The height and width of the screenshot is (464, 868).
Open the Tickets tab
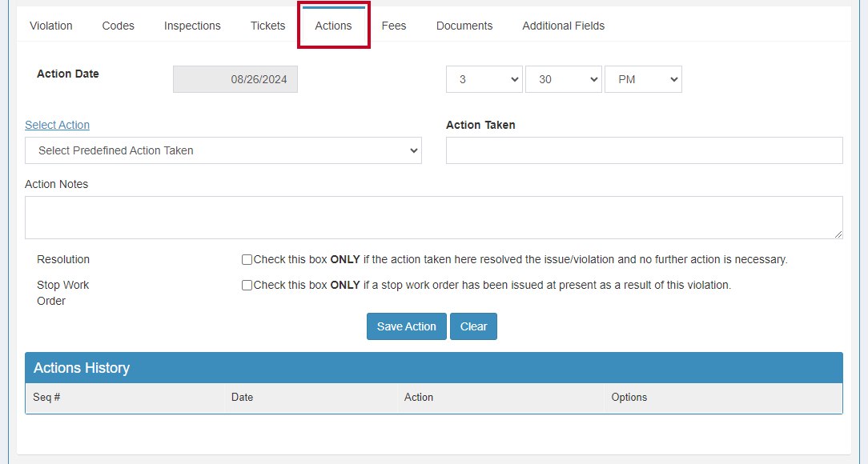click(268, 26)
